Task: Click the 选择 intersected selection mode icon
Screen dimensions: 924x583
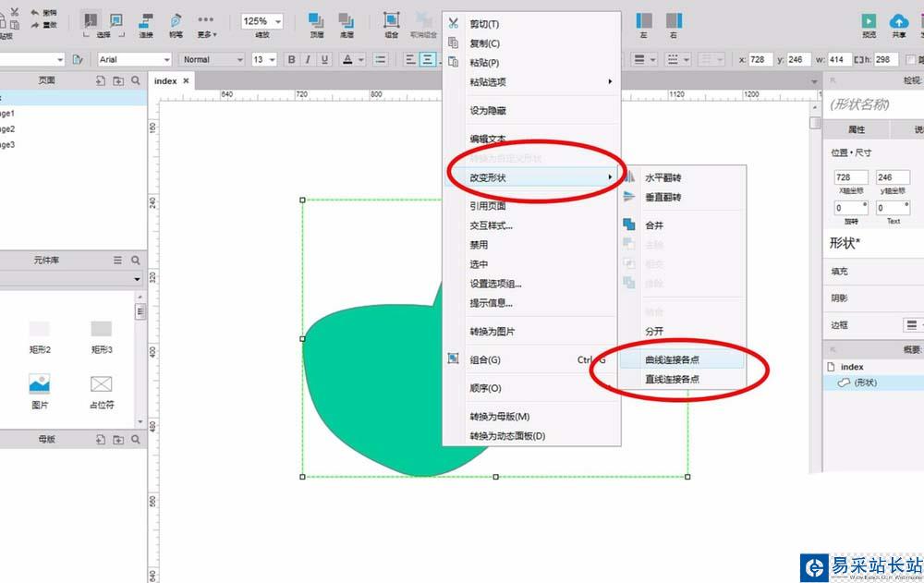Action: tap(116, 20)
